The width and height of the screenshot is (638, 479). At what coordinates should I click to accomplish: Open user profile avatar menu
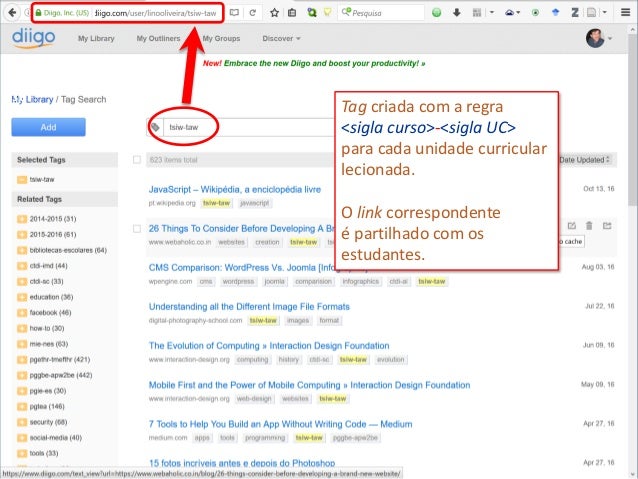click(x=595, y=38)
